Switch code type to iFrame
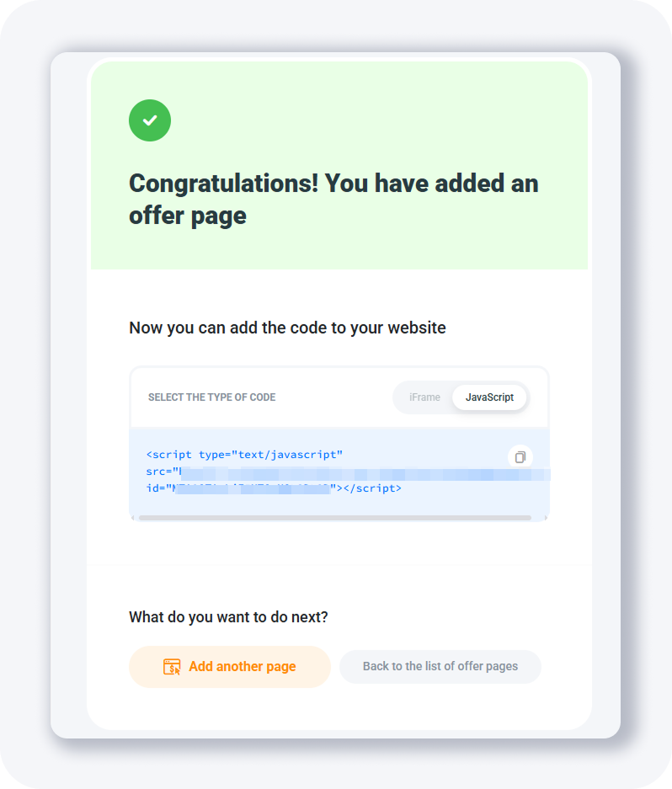 (x=424, y=397)
